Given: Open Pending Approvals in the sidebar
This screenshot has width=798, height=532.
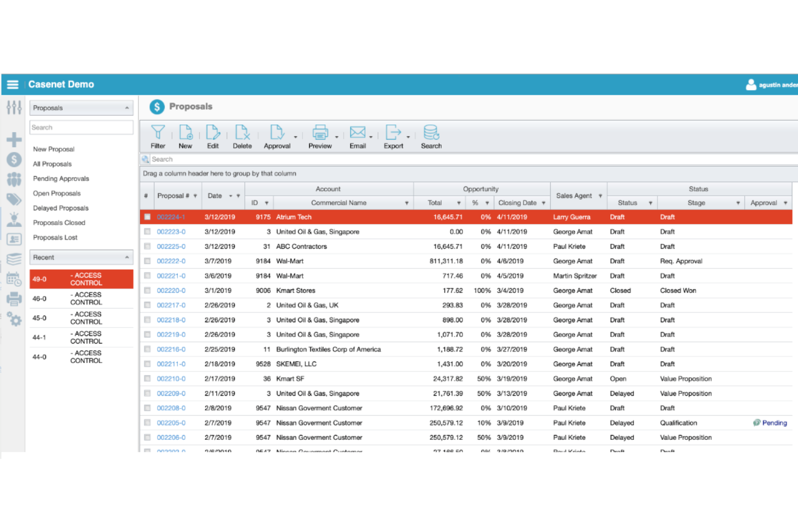Looking at the screenshot, I should click(61, 179).
